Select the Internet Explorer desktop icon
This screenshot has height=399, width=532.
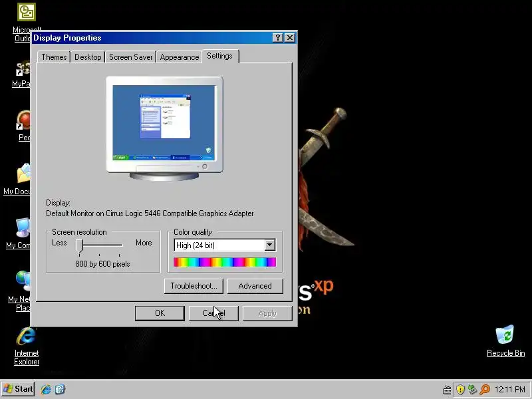(27, 336)
